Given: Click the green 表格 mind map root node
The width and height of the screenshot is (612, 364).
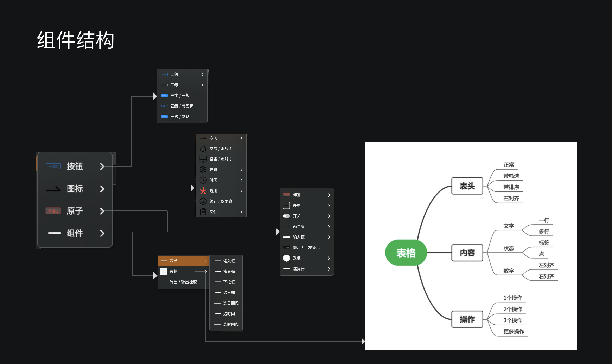Looking at the screenshot, I should tap(406, 253).
